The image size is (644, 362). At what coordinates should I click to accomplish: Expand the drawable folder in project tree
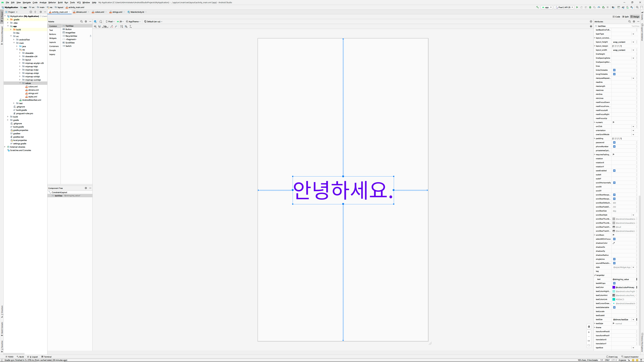pyautogui.click(x=20, y=53)
